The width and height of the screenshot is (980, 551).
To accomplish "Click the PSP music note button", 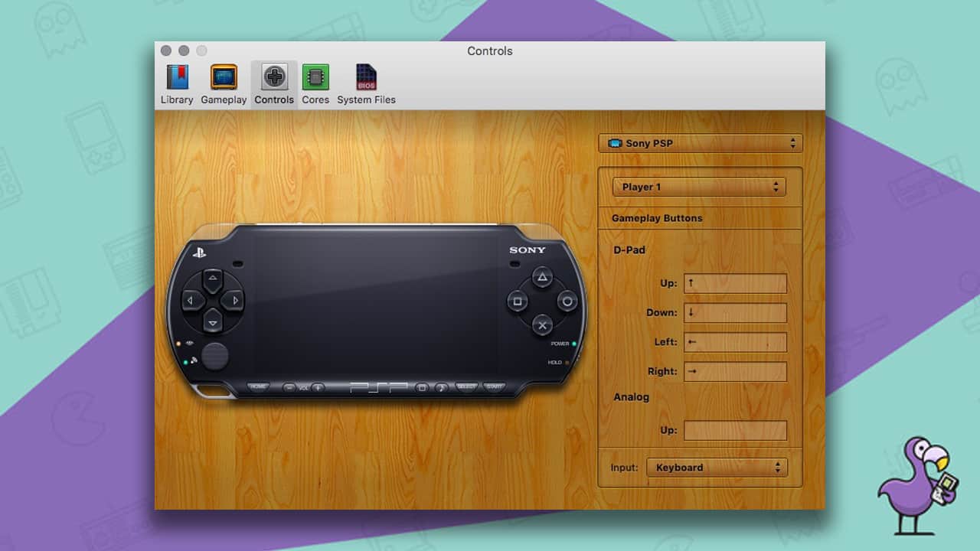I will pos(441,388).
